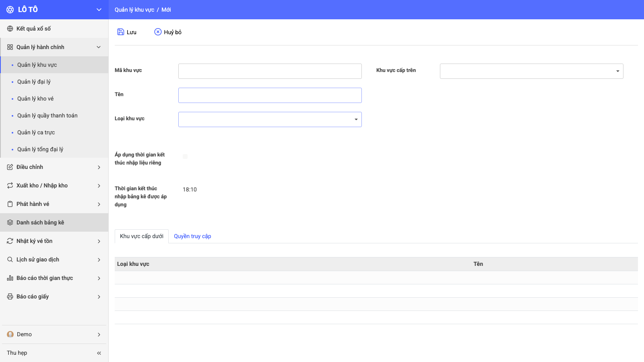This screenshot has width=644, height=362.
Task: Switch to Quyền truy cập tab
Action: click(192, 236)
